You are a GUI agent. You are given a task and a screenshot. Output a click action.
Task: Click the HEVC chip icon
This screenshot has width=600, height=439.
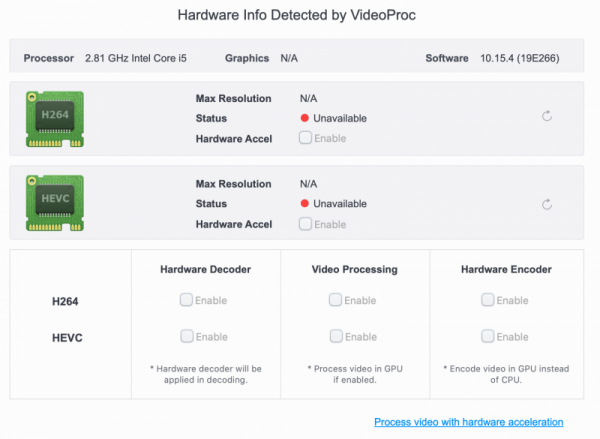coord(55,203)
